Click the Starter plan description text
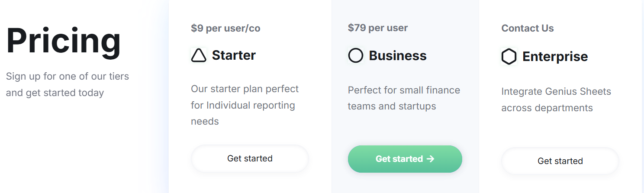Viewport: 644px width, 193px height. pyautogui.click(x=245, y=105)
